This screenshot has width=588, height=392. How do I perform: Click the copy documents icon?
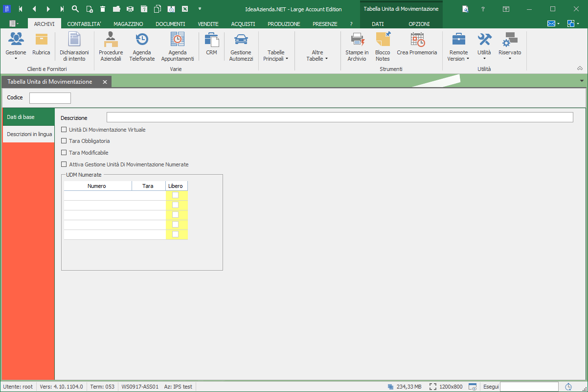[158, 9]
